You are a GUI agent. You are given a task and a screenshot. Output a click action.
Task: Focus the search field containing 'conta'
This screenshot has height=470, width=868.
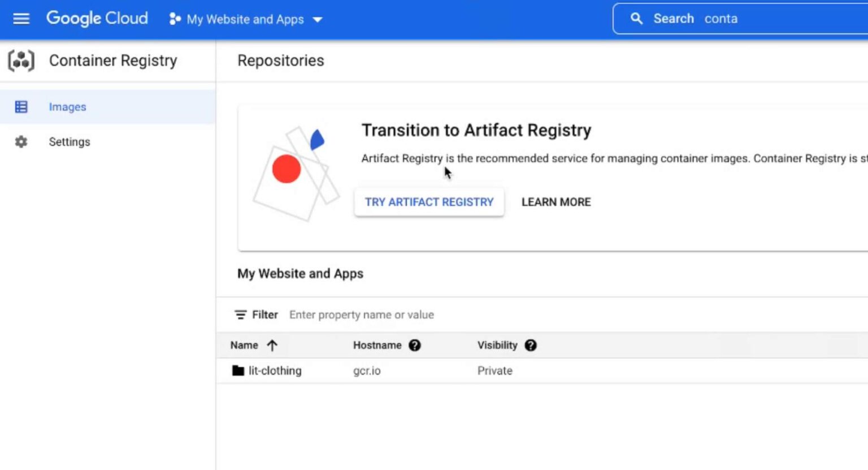coord(740,19)
